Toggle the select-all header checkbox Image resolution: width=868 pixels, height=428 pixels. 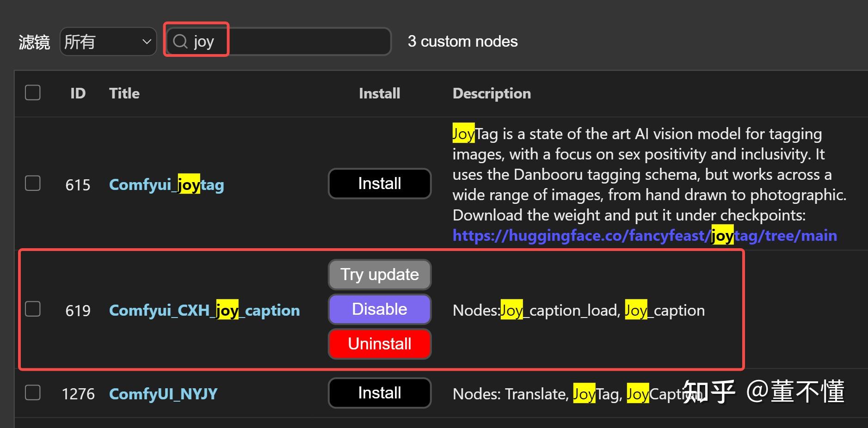(x=33, y=93)
